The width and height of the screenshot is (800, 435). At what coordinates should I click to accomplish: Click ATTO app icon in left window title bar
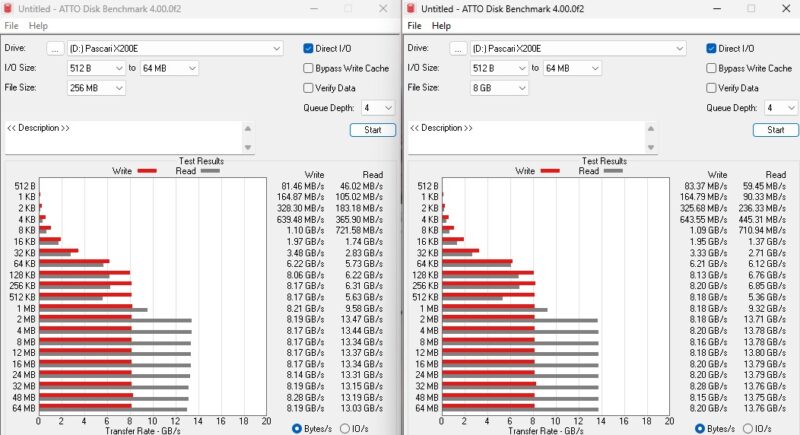coord(8,9)
